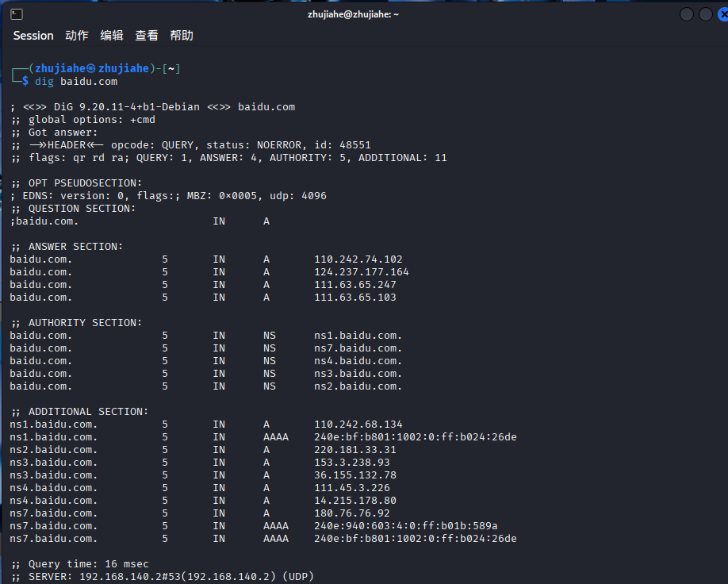This screenshot has width=728, height=584.
Task: Click IP address 111.45.3.226
Action: tap(352, 488)
